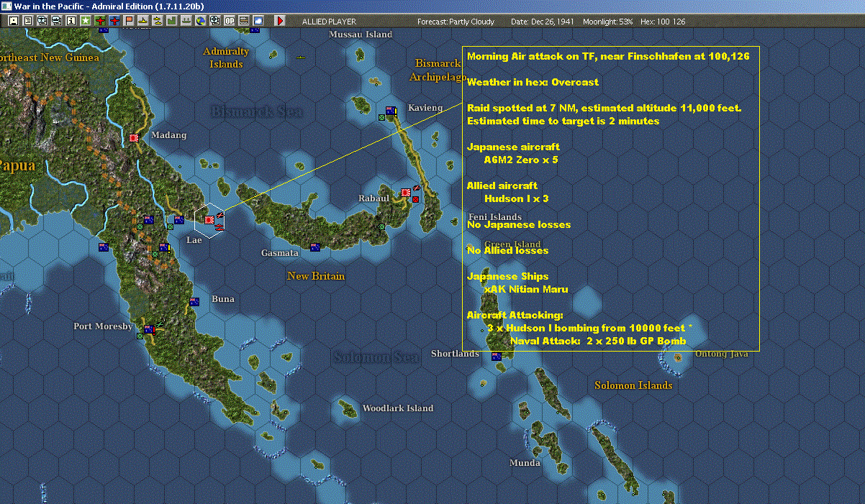Click the 'Moonlight: 53%' status text
865x504 pixels.
click(608, 22)
